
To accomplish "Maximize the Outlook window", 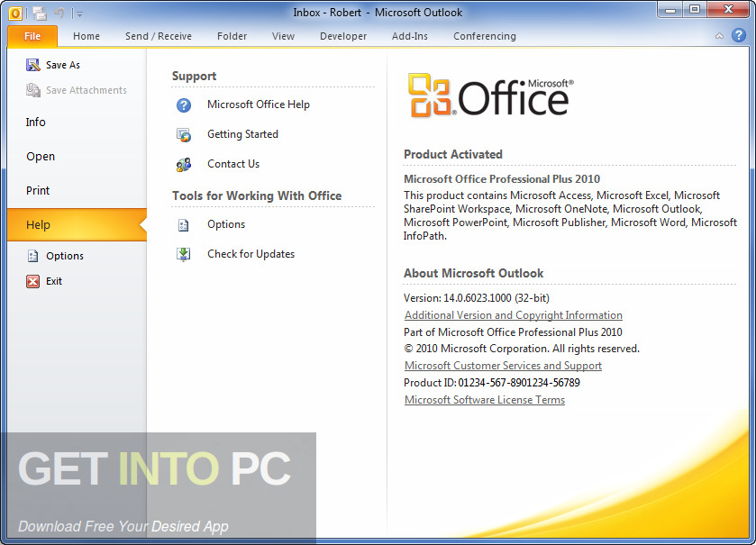I will point(695,9).
